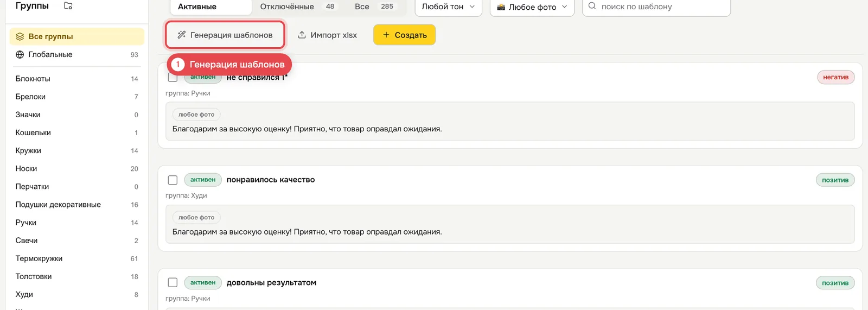Click 'любое фото' chip under группа: Ручки
The height and width of the screenshot is (310, 868).
[x=196, y=115]
